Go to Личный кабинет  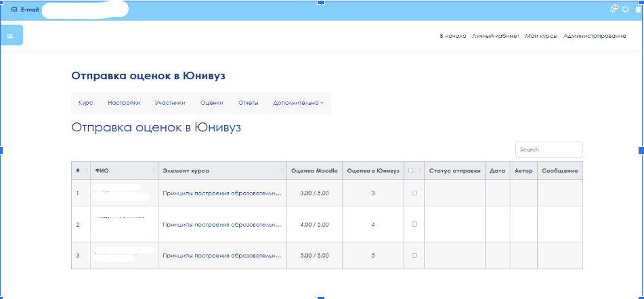tap(496, 36)
